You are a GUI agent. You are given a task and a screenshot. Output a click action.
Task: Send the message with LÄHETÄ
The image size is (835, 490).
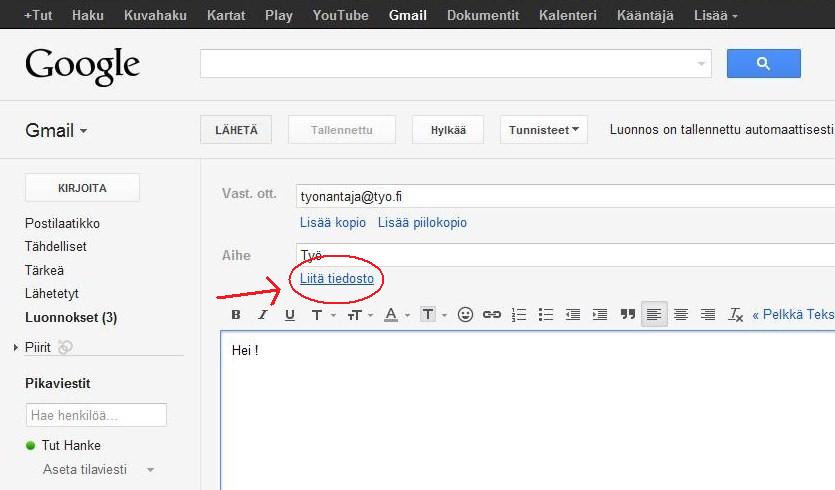[x=236, y=130]
